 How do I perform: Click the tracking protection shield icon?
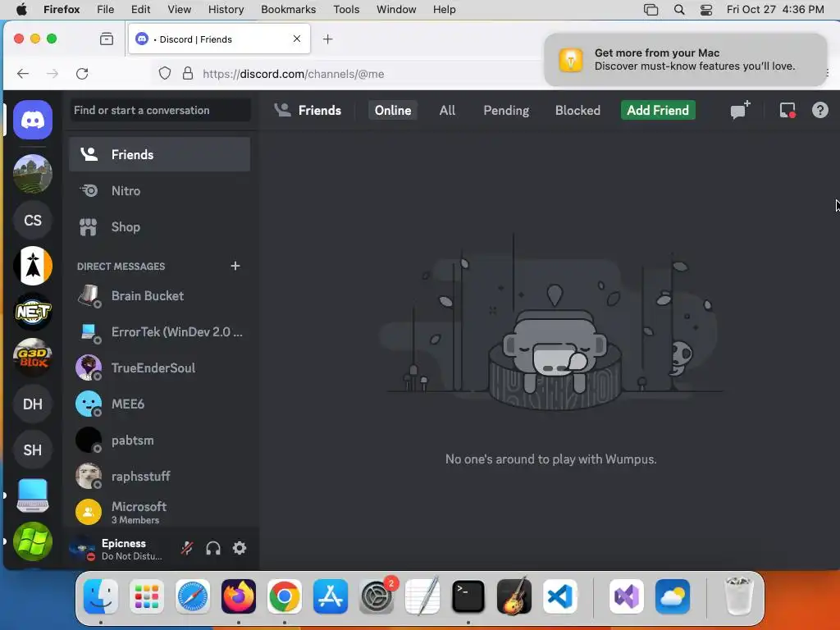164,73
